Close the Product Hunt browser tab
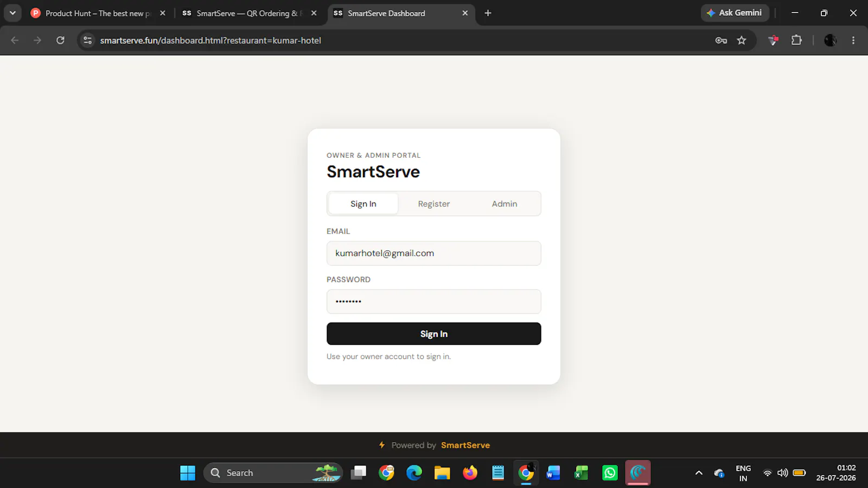868x488 pixels. [x=163, y=13]
